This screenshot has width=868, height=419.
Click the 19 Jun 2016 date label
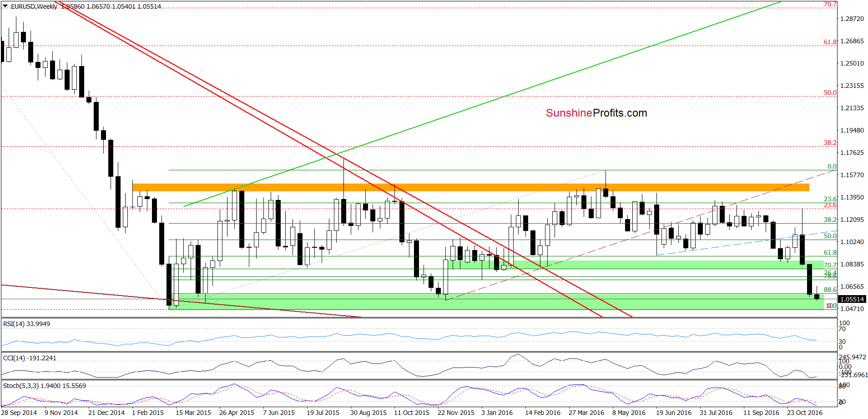[674, 413]
